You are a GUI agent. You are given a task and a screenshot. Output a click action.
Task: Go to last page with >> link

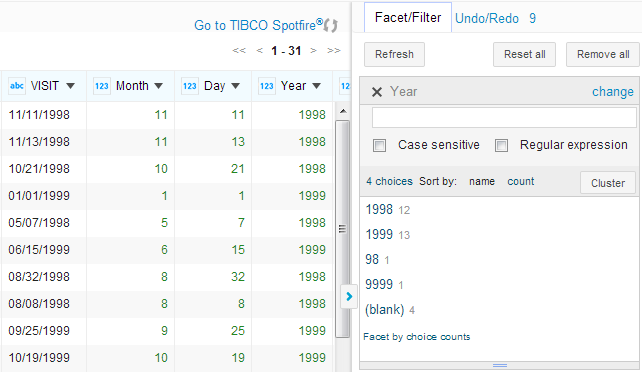coord(334,51)
